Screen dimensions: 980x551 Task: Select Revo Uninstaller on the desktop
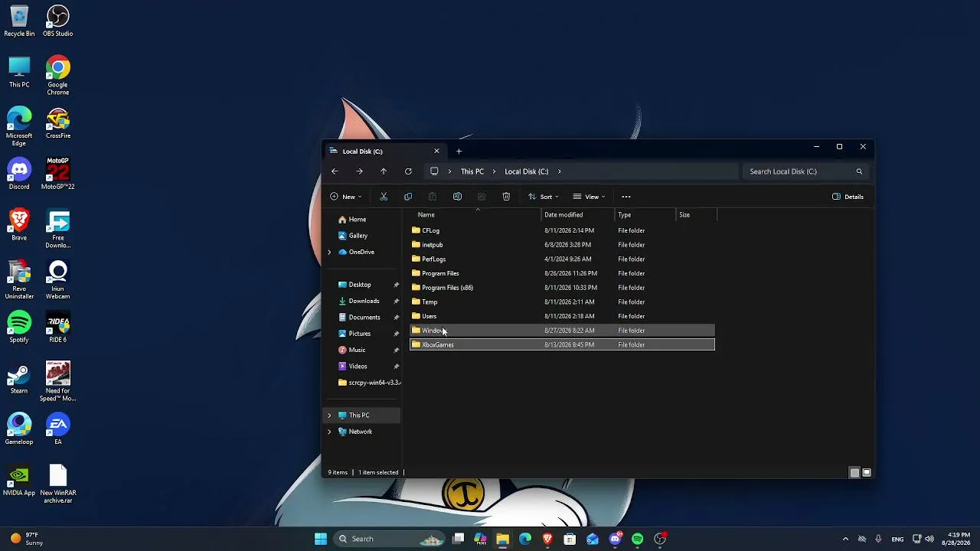[x=19, y=280]
